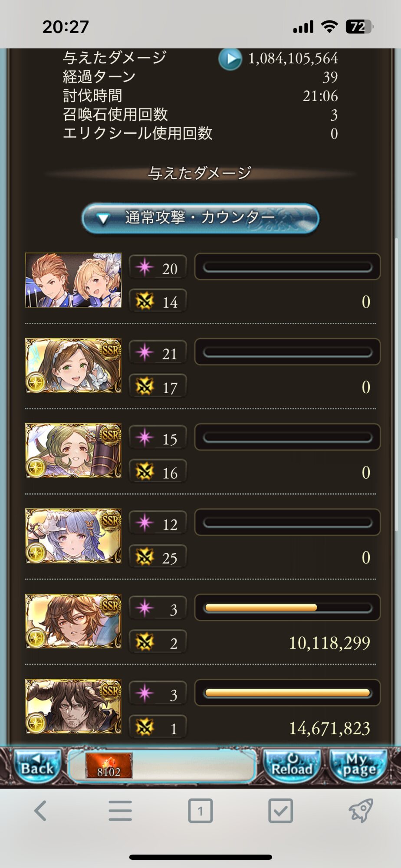Viewport: 401px width, 868px height.
Task: Open My page from the footer
Action: click(x=358, y=767)
